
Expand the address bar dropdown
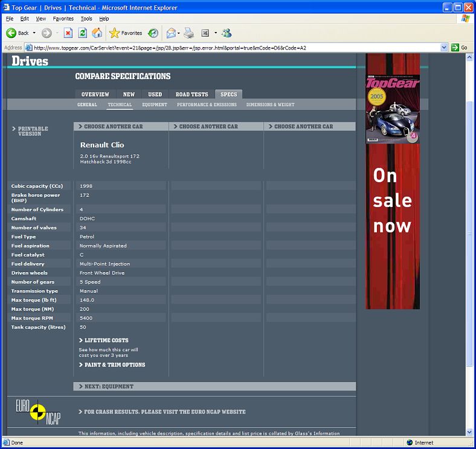[x=444, y=48]
